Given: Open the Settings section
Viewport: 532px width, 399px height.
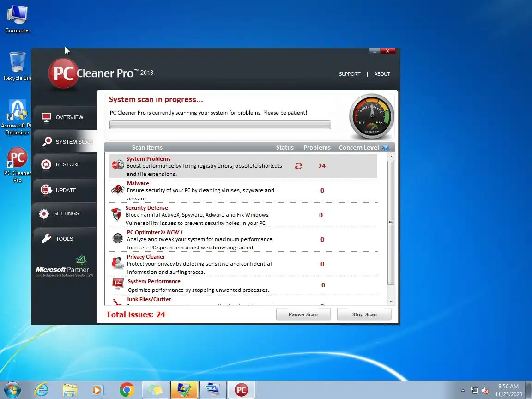Looking at the screenshot, I should click(65, 213).
